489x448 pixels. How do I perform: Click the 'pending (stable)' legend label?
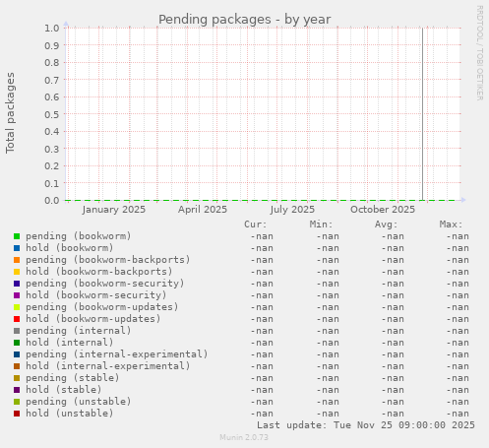73,378
